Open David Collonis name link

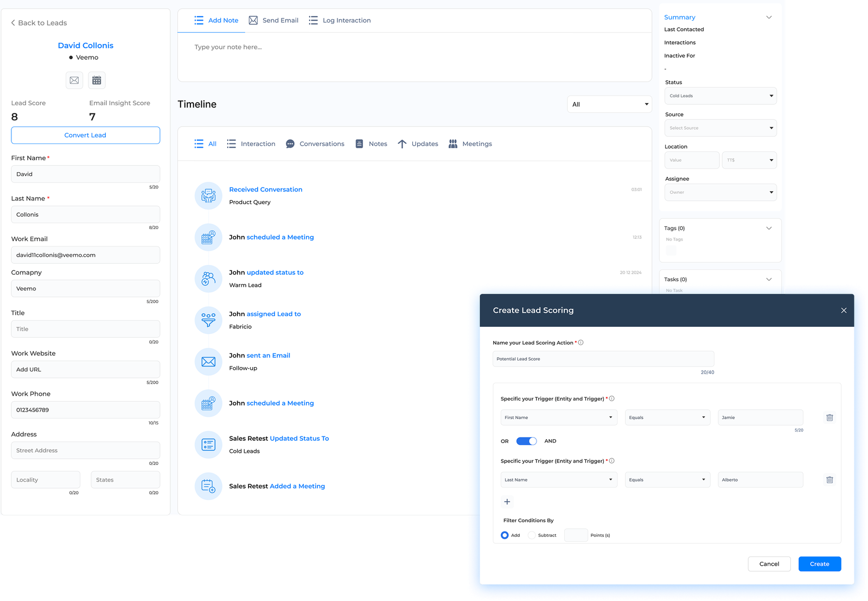coord(86,46)
